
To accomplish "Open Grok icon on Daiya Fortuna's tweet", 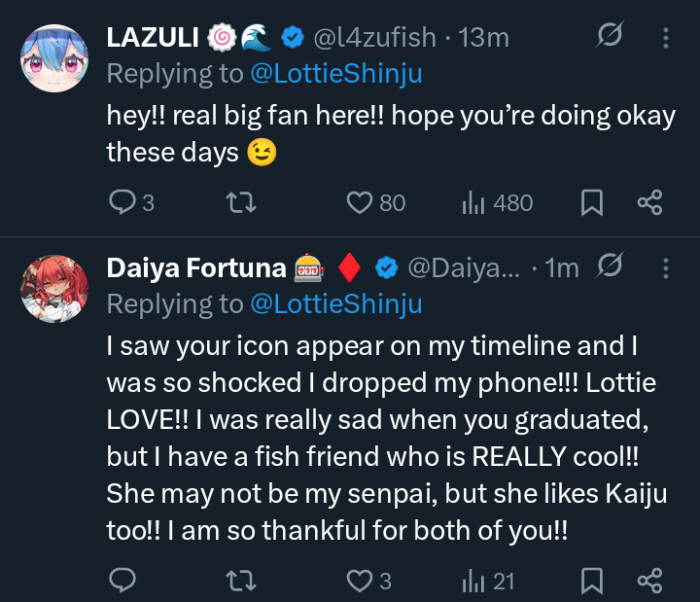I will tap(611, 266).
